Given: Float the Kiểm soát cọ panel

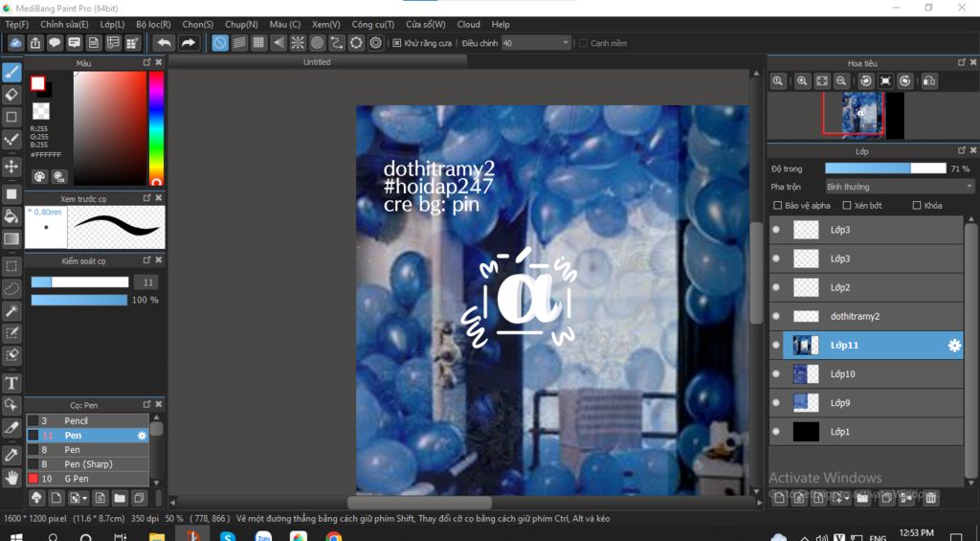Looking at the screenshot, I should coord(146,260).
